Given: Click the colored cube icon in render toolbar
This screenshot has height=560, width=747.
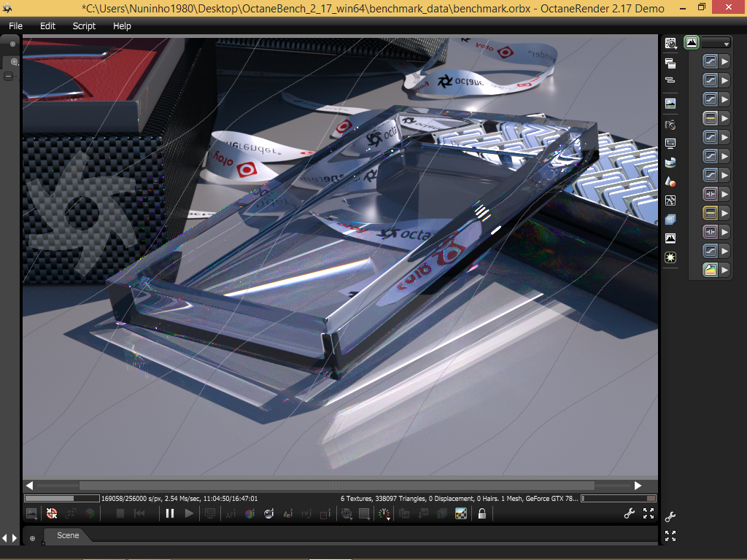Looking at the screenshot, I should point(90,513).
